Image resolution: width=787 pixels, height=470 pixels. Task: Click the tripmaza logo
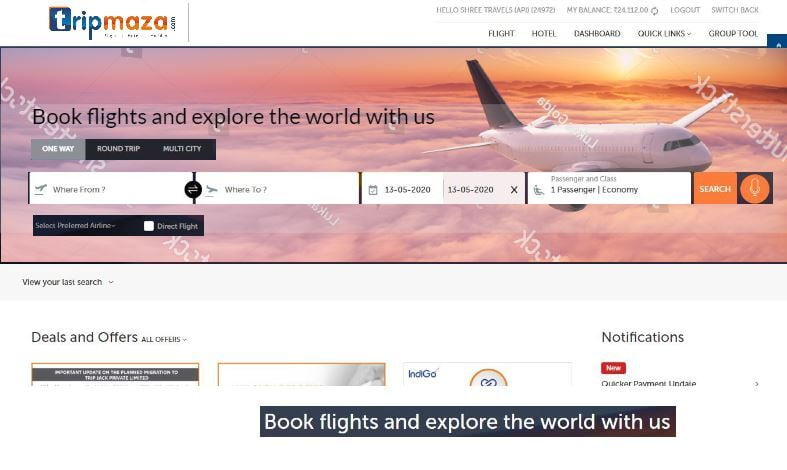pos(112,23)
